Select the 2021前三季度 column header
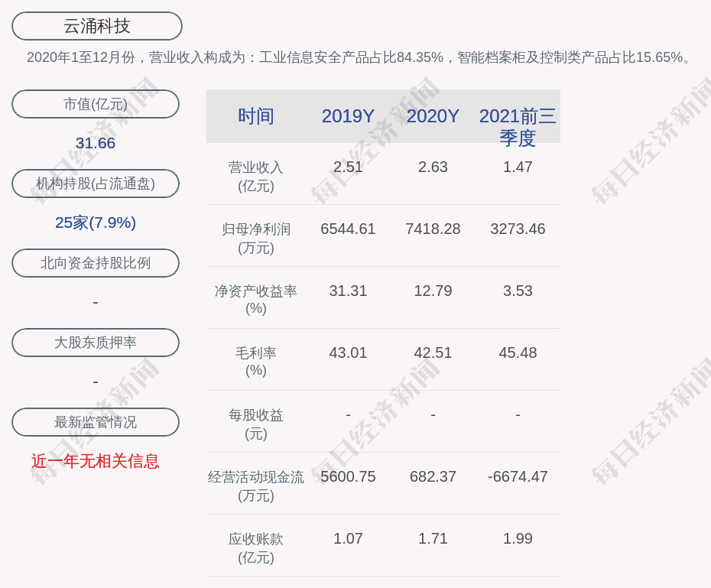This screenshot has height=588, width=711. (x=518, y=127)
